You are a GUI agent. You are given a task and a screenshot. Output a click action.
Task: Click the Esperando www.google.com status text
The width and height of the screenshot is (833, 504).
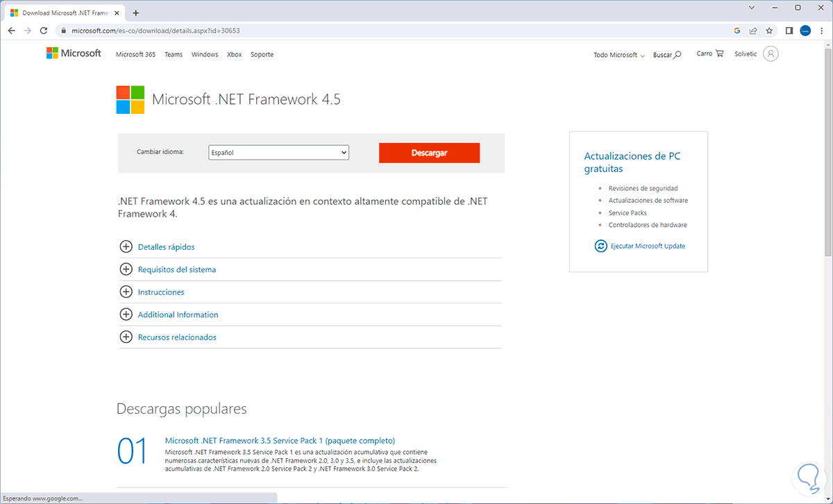42,498
